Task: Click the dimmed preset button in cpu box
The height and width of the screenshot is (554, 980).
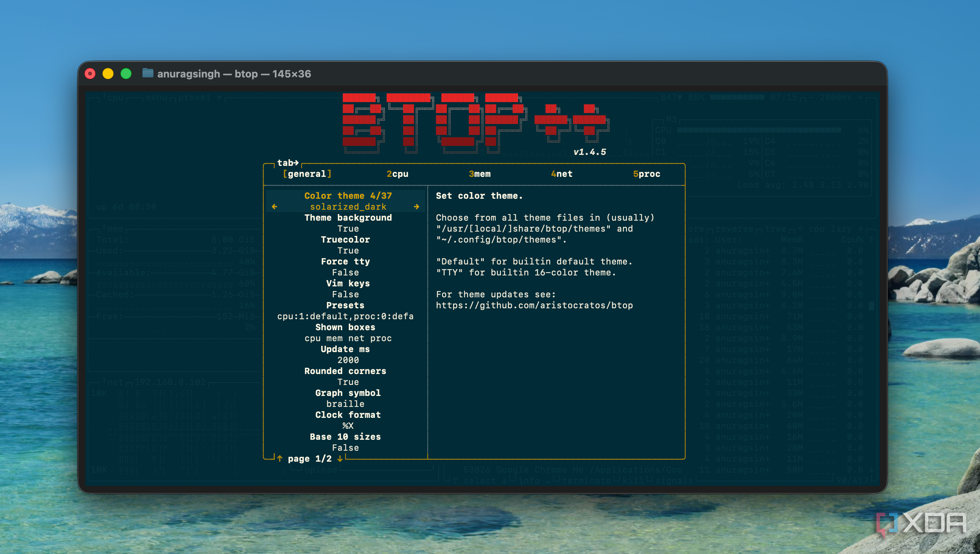Action: pos(195,97)
